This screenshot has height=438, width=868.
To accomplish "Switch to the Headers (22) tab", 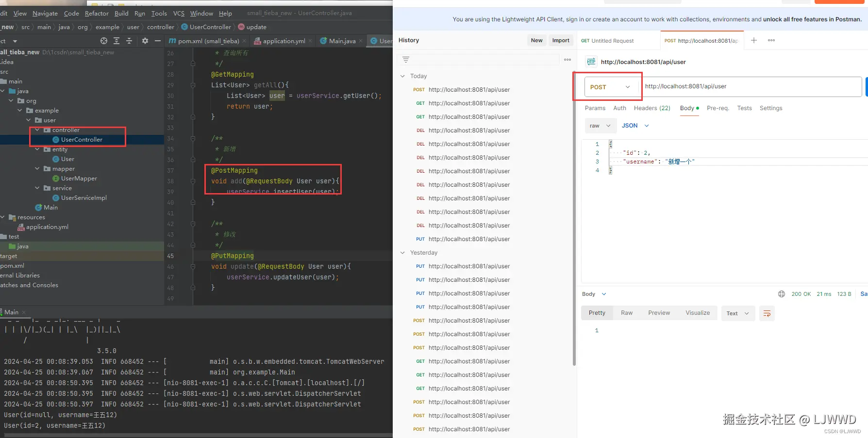I will pos(652,108).
